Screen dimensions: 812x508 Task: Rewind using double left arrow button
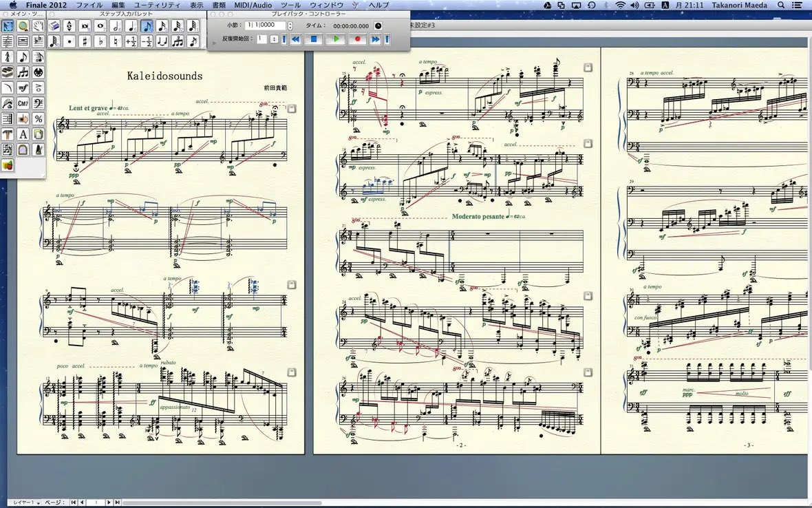click(295, 39)
